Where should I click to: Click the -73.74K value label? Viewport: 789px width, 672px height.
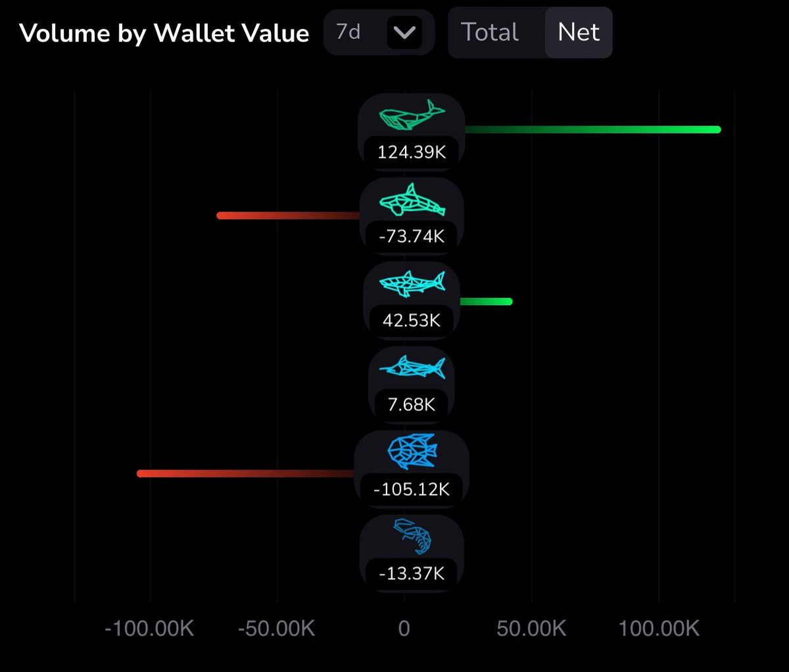click(x=412, y=236)
